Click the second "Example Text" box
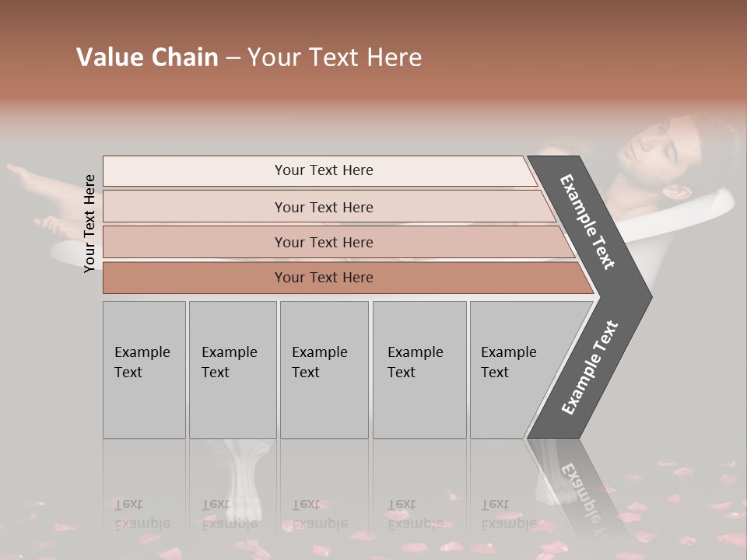The height and width of the screenshot is (560, 747). [232, 369]
